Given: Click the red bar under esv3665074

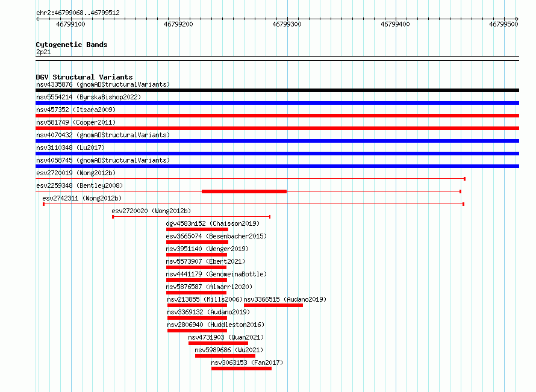Looking at the screenshot, I should pos(197,242).
